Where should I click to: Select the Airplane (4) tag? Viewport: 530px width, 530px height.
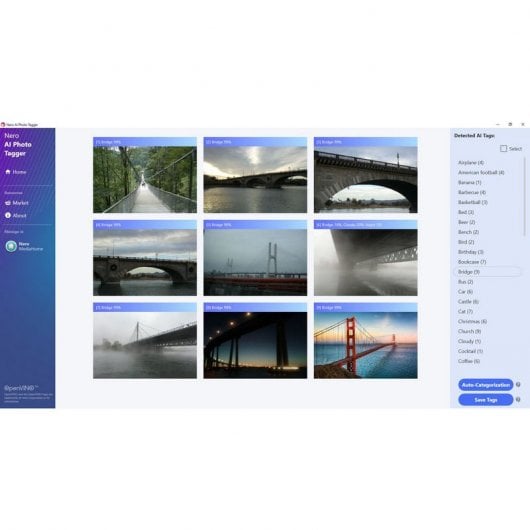(471, 163)
